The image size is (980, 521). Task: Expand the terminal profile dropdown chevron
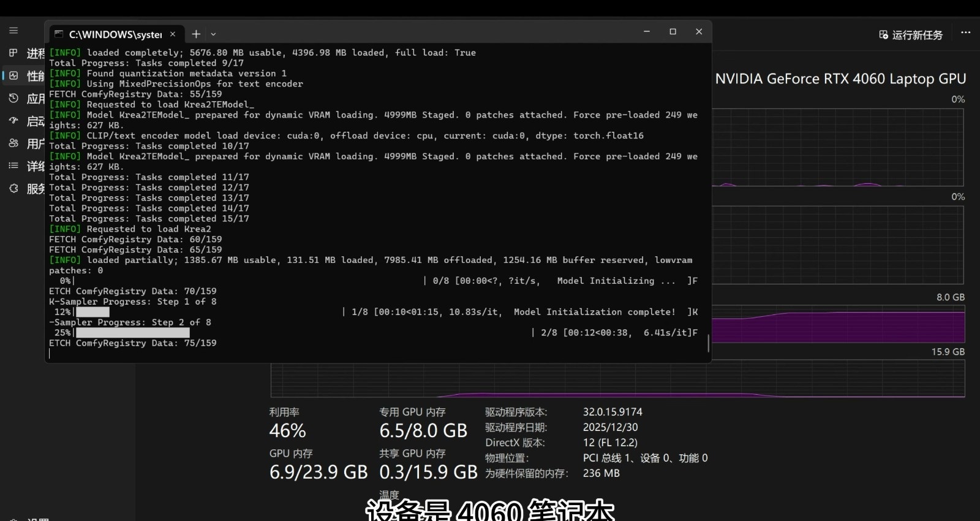pos(213,34)
